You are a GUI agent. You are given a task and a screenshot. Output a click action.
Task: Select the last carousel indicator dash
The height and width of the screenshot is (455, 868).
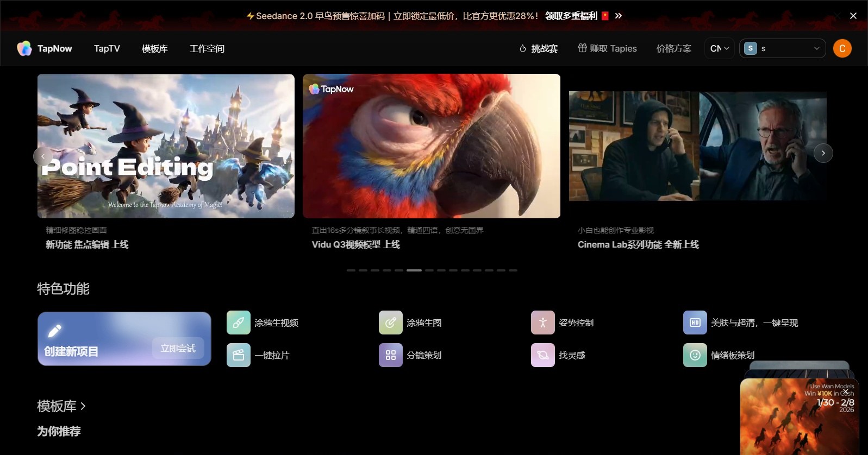[513, 270]
